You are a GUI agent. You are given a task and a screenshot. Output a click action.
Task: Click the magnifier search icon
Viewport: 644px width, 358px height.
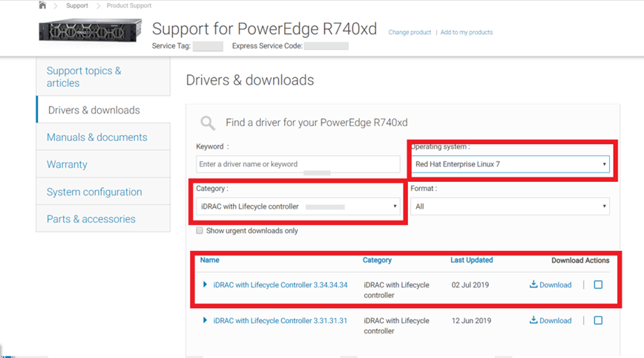tap(208, 123)
